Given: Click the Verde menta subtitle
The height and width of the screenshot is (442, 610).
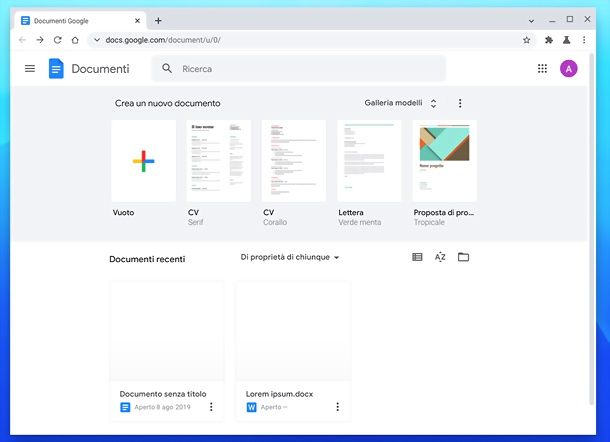Looking at the screenshot, I should (359, 222).
